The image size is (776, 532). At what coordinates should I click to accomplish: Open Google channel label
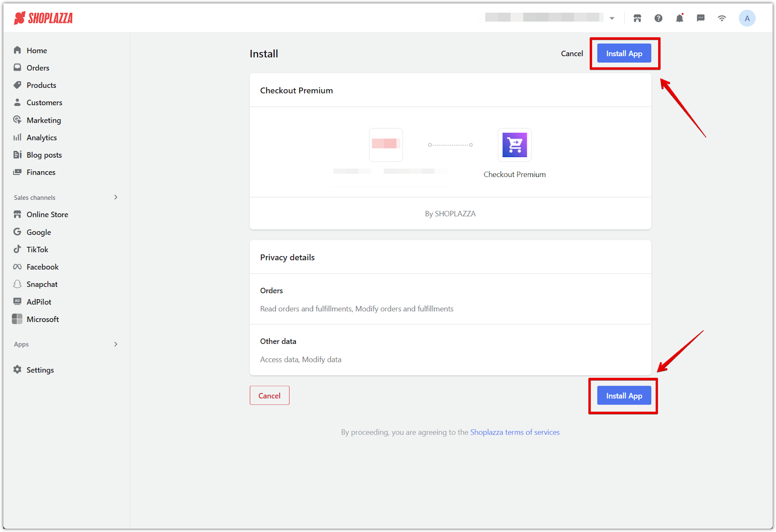tap(39, 232)
